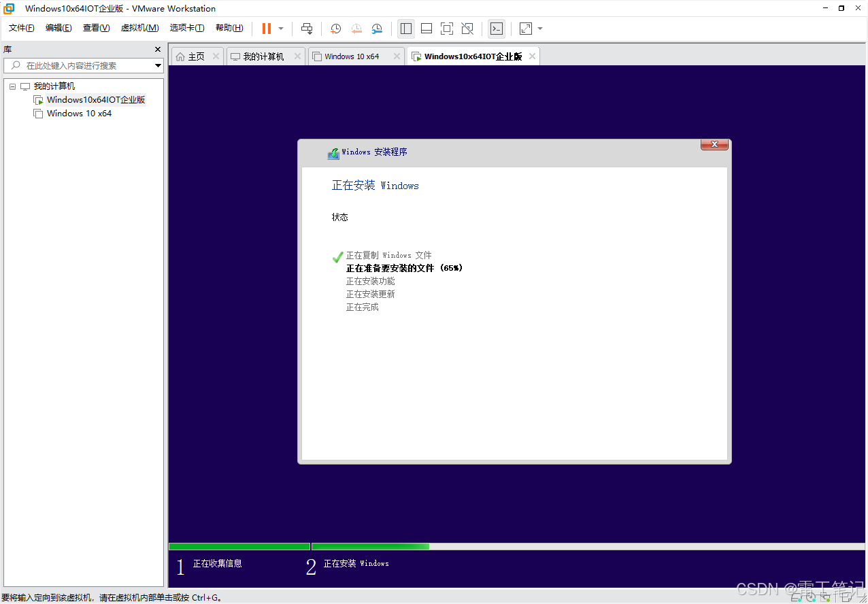868x604 pixels.
Task: Open the 虚拟机(M) menu
Action: click(x=139, y=28)
